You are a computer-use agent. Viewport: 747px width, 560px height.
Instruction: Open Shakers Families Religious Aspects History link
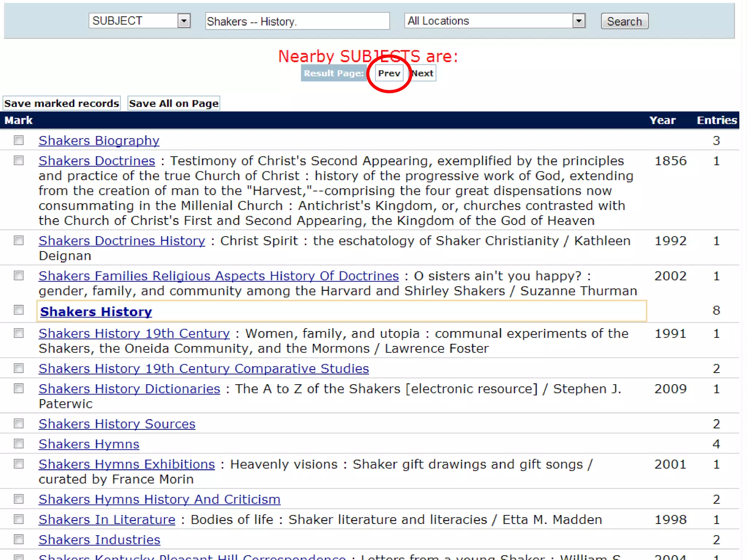click(218, 276)
